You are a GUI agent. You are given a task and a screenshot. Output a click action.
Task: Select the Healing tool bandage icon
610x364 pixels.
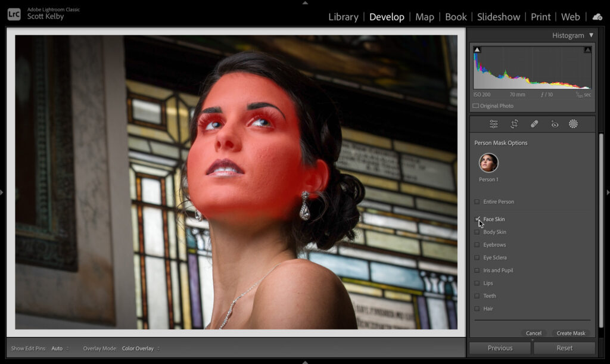[534, 124]
